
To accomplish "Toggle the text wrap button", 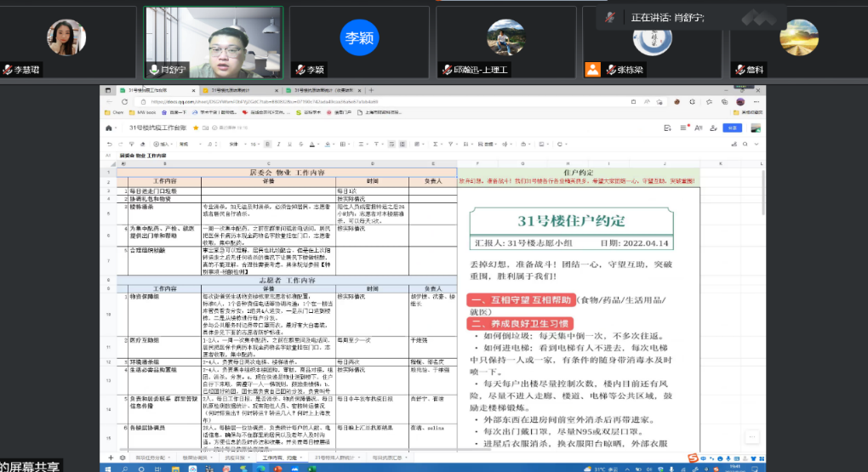I will [391, 145].
